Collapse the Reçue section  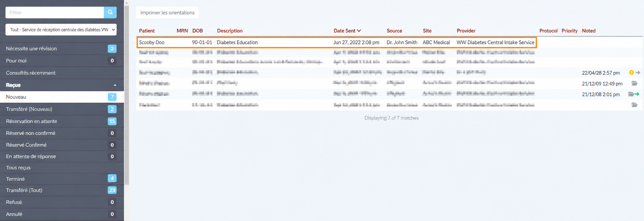(x=115, y=85)
